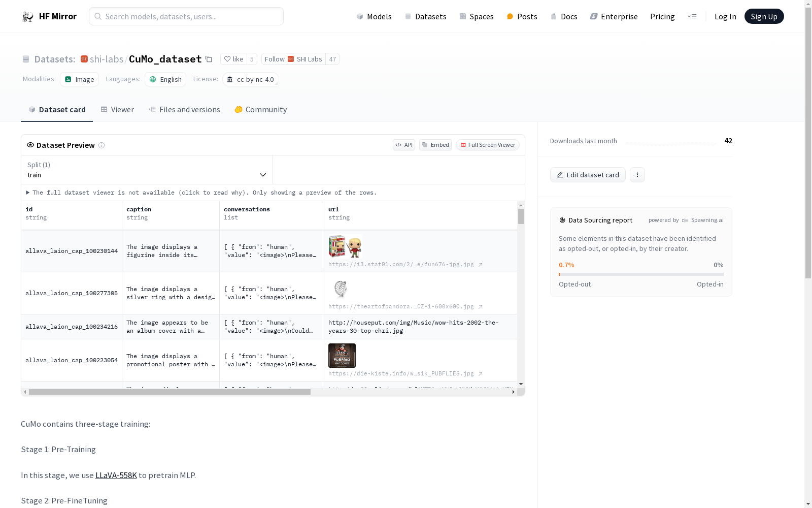This screenshot has height=508, width=812.
Task: Click the table's right scroll arrow
Action: point(513,392)
